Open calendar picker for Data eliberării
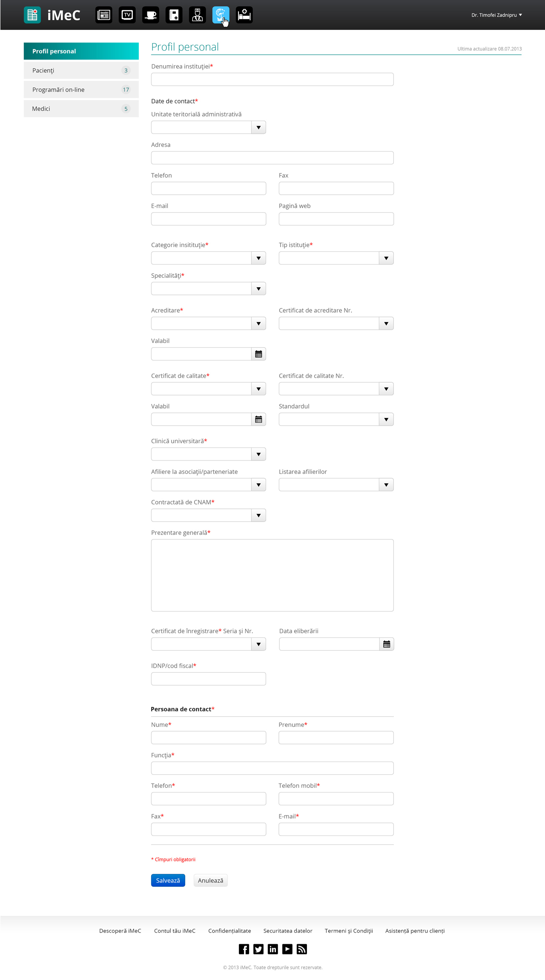This screenshot has height=980, width=545. click(386, 644)
